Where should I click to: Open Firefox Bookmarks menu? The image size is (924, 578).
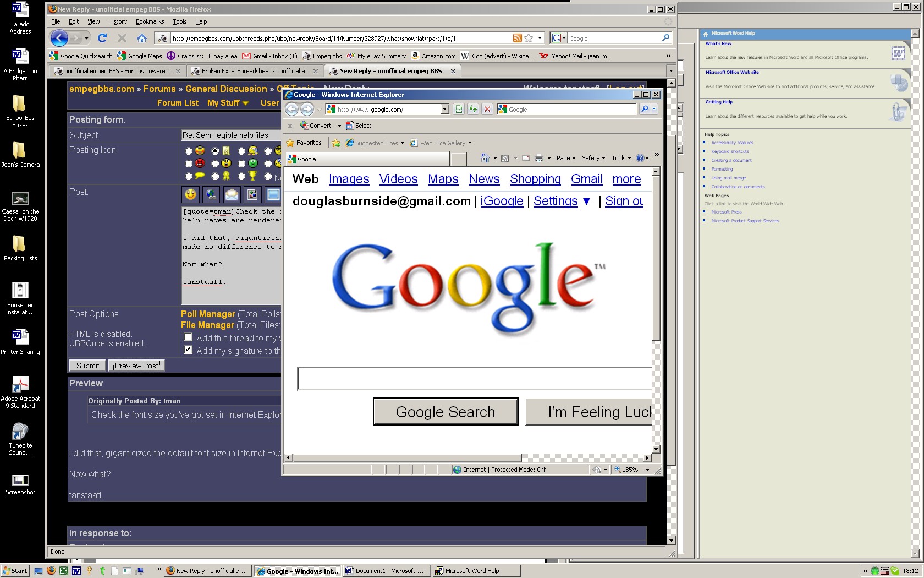(150, 21)
